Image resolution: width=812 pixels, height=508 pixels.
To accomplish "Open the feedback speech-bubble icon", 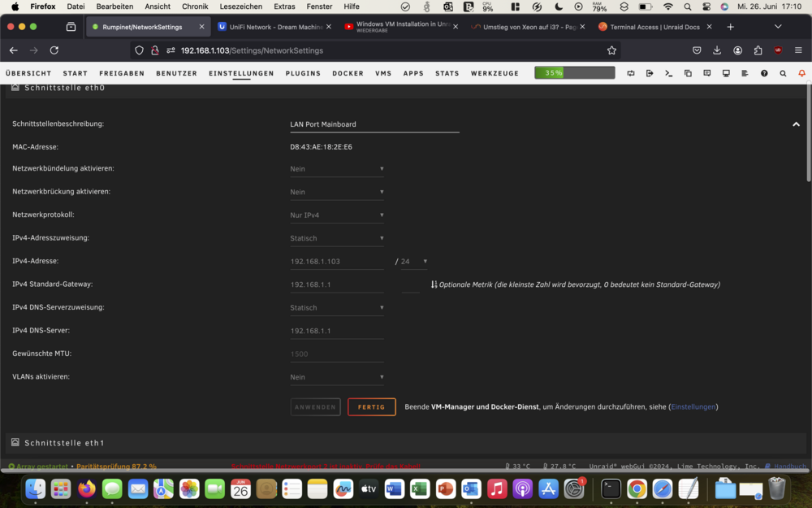I will pos(707,74).
